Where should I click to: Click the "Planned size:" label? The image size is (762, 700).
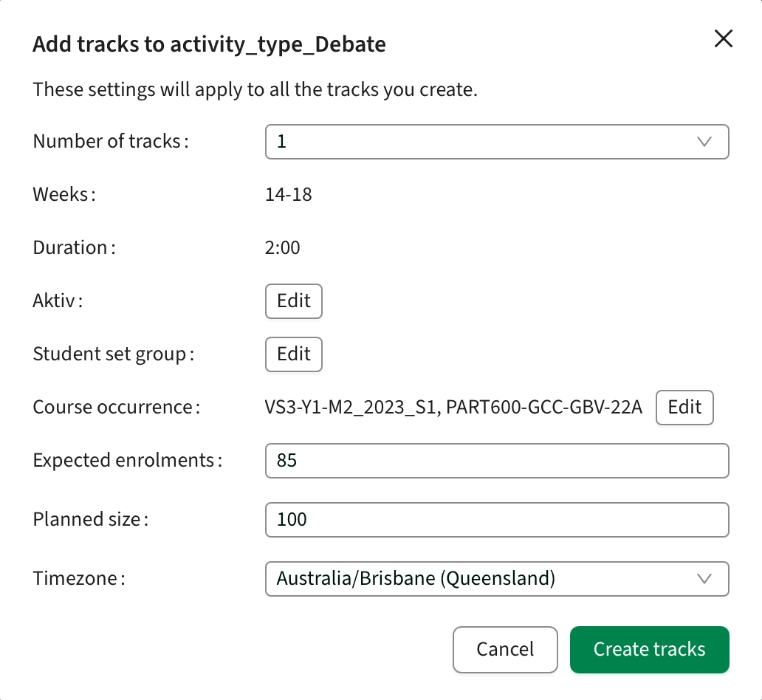(x=91, y=520)
